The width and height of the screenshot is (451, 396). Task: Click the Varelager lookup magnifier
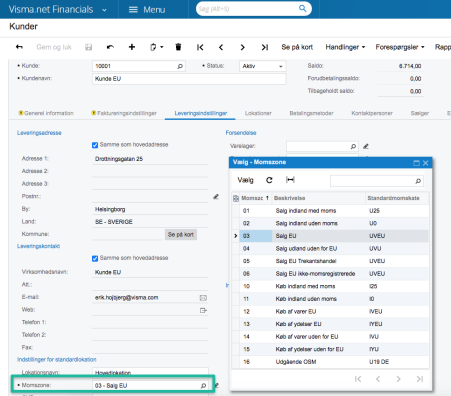[353, 146]
